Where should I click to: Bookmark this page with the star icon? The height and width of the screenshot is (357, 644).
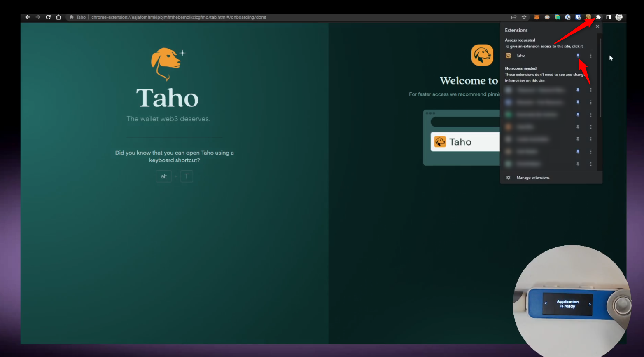pos(524,17)
